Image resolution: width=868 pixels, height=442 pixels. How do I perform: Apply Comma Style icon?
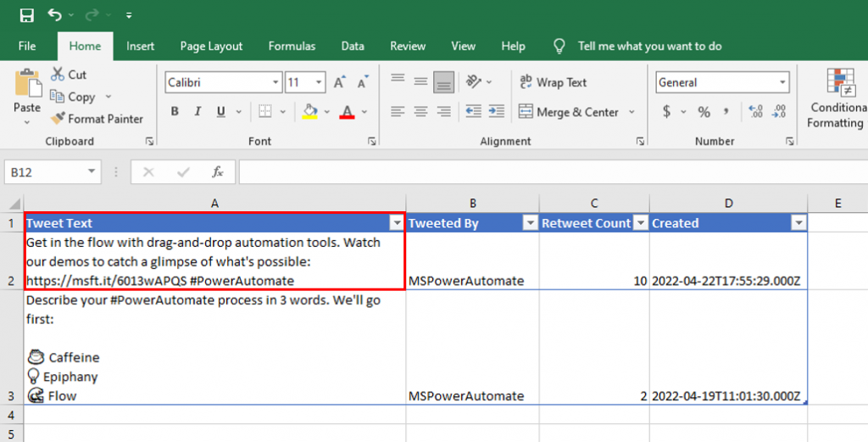(x=726, y=112)
